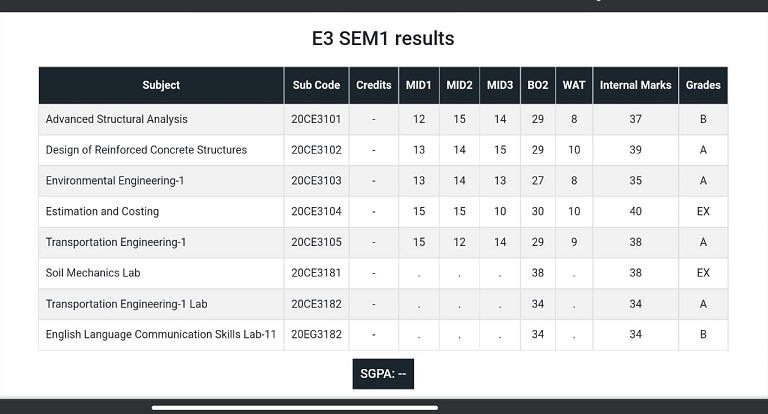This screenshot has height=414, width=768.
Task: Select sub code 20EG3182
Action: [316, 335]
